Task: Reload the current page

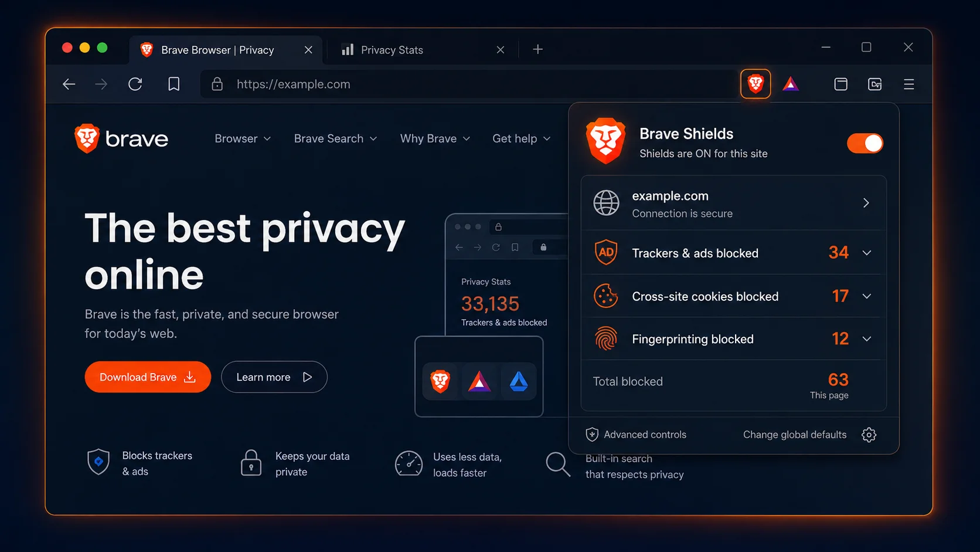Action: pos(135,84)
